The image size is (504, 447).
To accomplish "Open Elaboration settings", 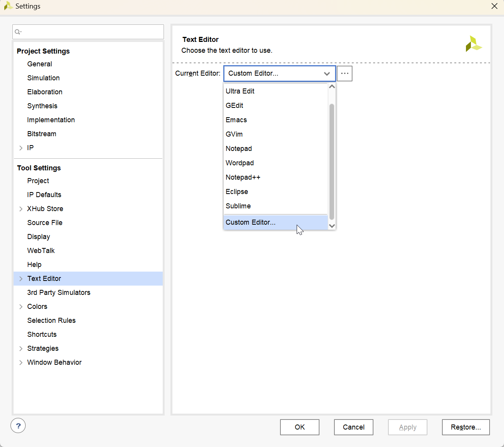I will pos(45,92).
